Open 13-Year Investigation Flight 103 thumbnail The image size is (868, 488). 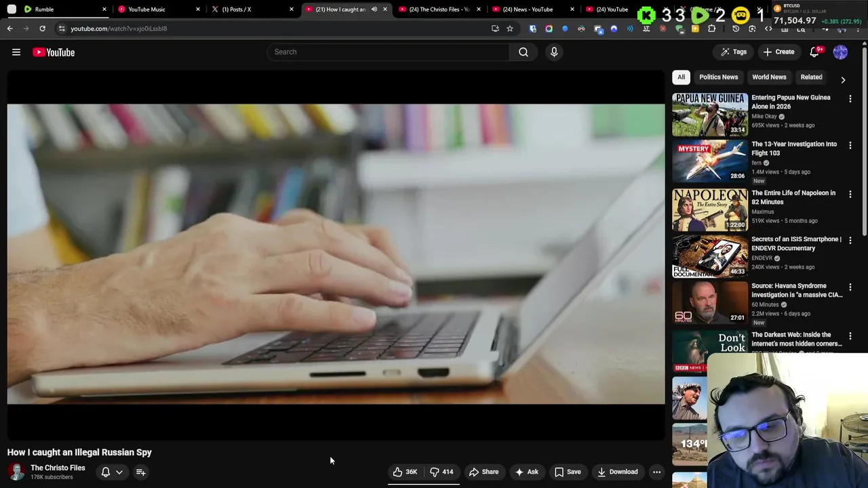tap(710, 161)
